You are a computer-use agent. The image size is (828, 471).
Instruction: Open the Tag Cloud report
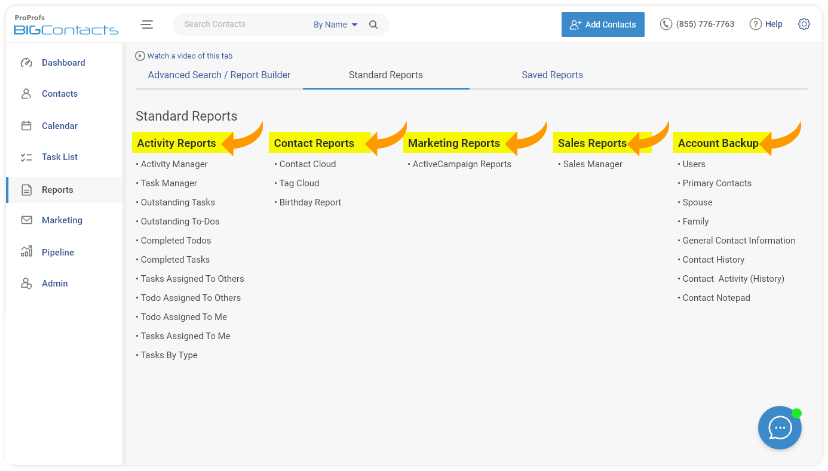point(299,183)
